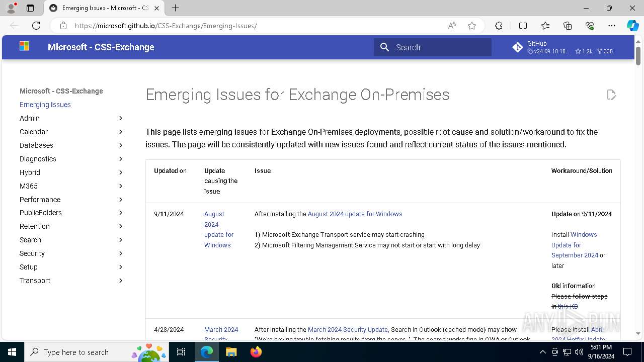The image size is (644, 362).
Task: Open Microsoft Edge on taskbar
Action: pyautogui.click(x=207, y=352)
